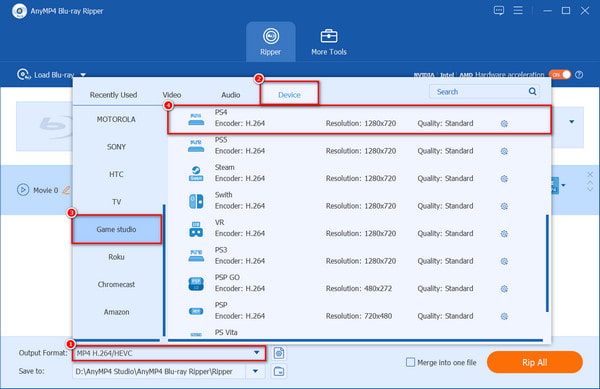
Task: Switch to Recently Used tab
Action: [113, 95]
